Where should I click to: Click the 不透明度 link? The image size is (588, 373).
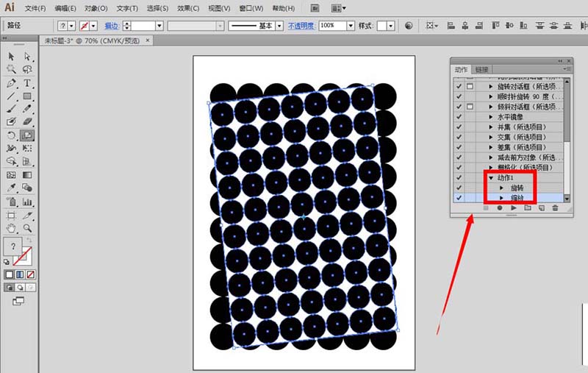pyautogui.click(x=299, y=26)
